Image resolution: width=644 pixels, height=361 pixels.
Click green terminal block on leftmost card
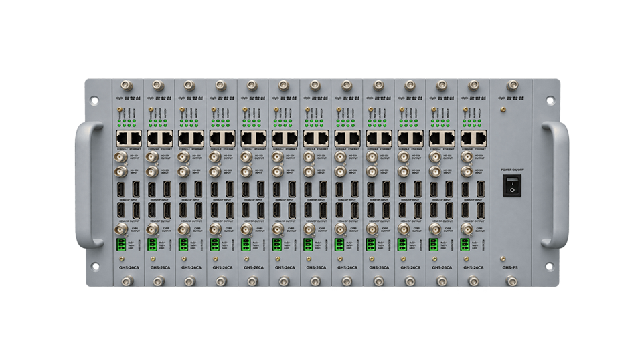[122, 245]
